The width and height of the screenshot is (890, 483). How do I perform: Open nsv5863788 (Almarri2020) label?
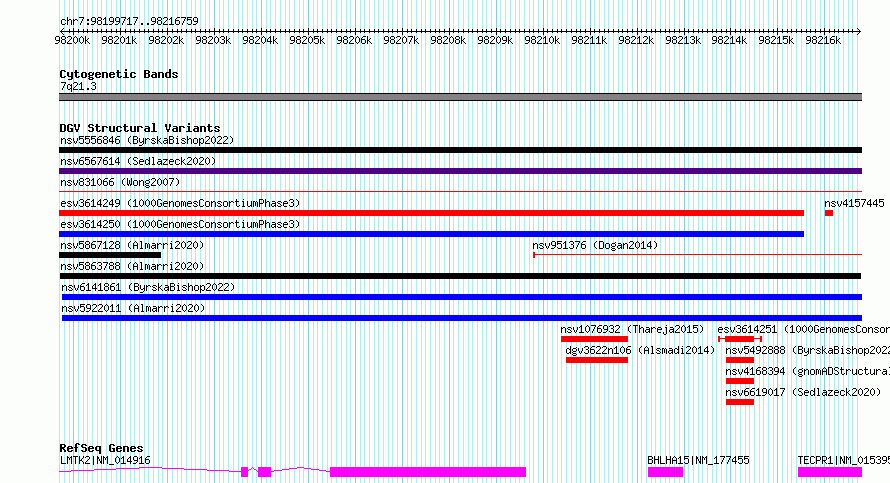(132, 266)
